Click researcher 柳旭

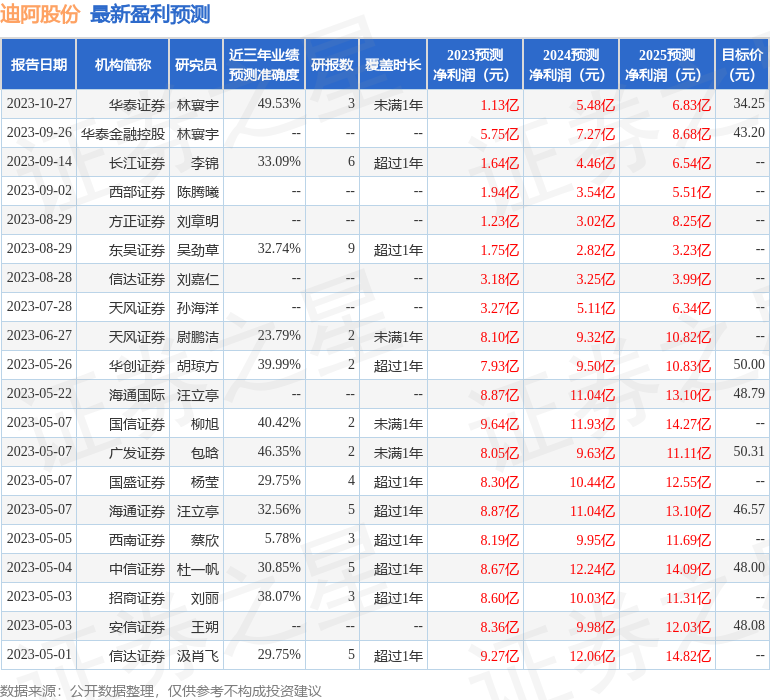pyautogui.click(x=205, y=424)
